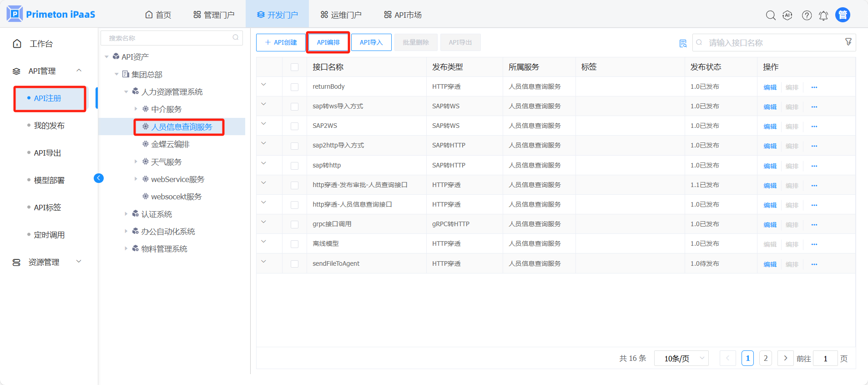Expand the 认证系统 tree node
Image resolution: width=868 pixels, height=385 pixels.
pyautogui.click(x=126, y=214)
